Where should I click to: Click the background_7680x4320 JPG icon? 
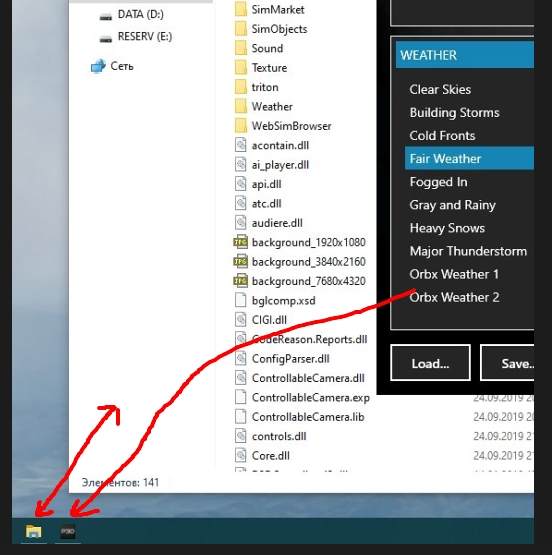click(x=240, y=281)
